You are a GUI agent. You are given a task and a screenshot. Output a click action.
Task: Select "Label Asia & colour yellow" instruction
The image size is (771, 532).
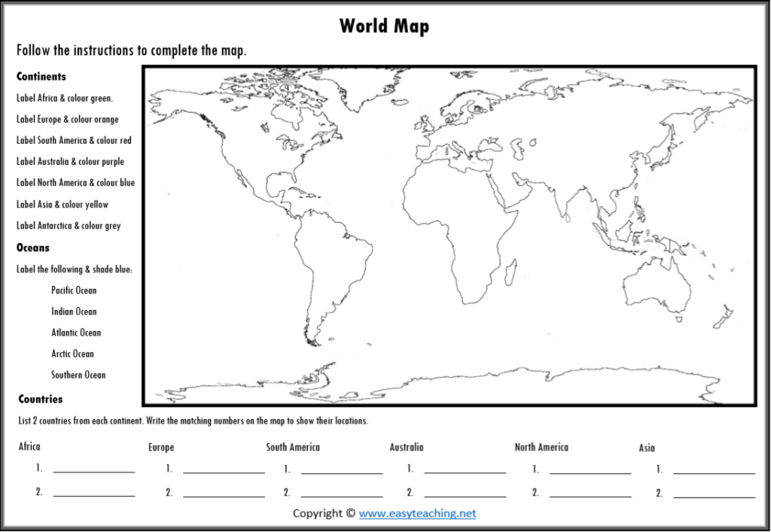point(62,205)
